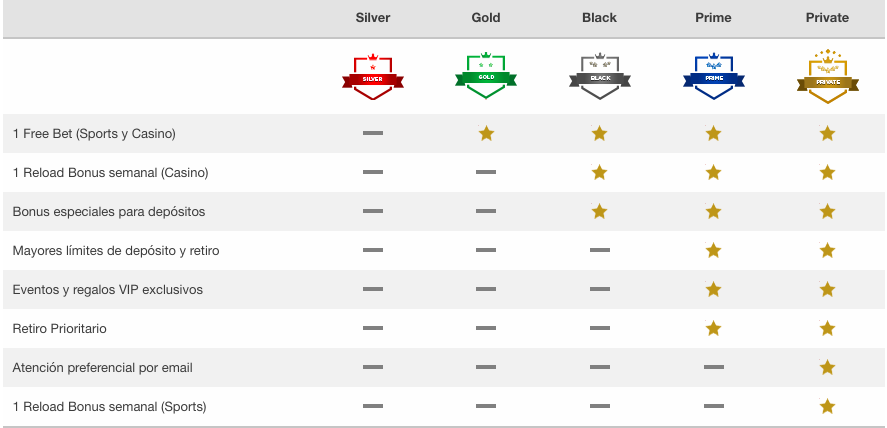
Task: Click the Gold column header
Action: [486, 18]
